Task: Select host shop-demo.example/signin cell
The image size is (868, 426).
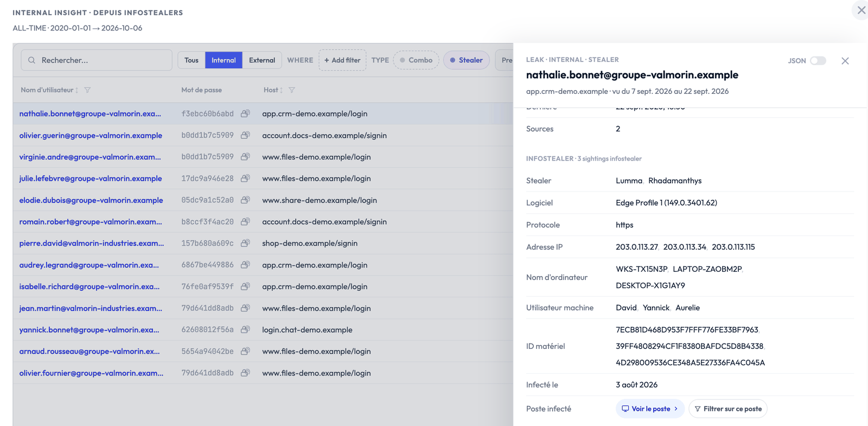Action: [310, 243]
